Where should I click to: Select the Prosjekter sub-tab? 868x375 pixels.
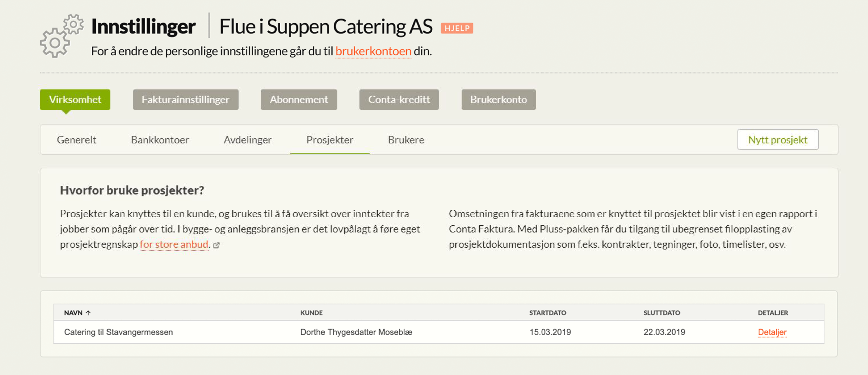[x=330, y=139]
